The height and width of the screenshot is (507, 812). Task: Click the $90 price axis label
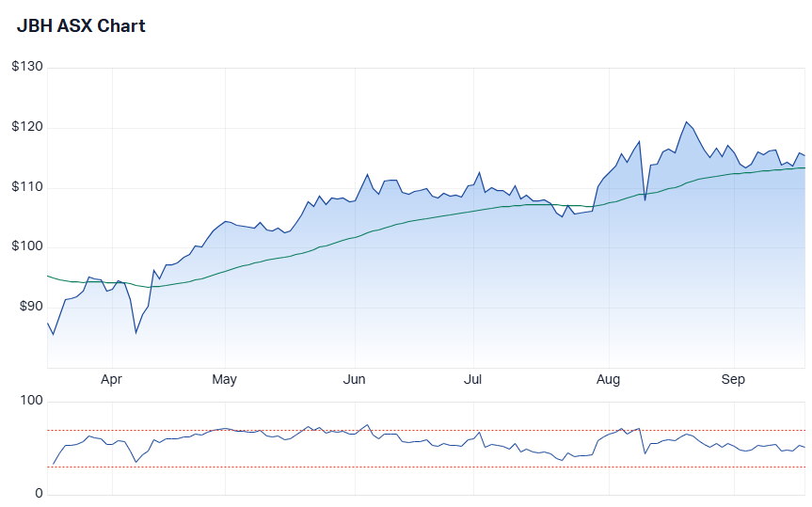tap(31, 307)
